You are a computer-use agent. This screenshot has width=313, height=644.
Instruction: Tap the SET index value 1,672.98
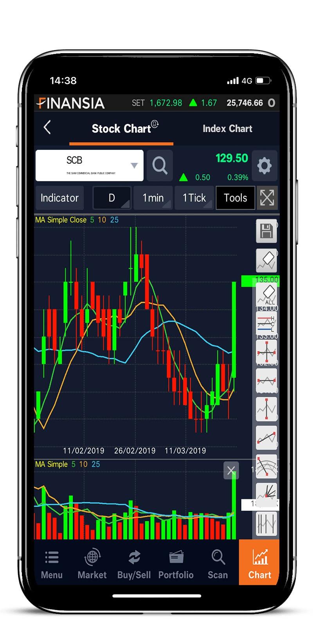166,103
